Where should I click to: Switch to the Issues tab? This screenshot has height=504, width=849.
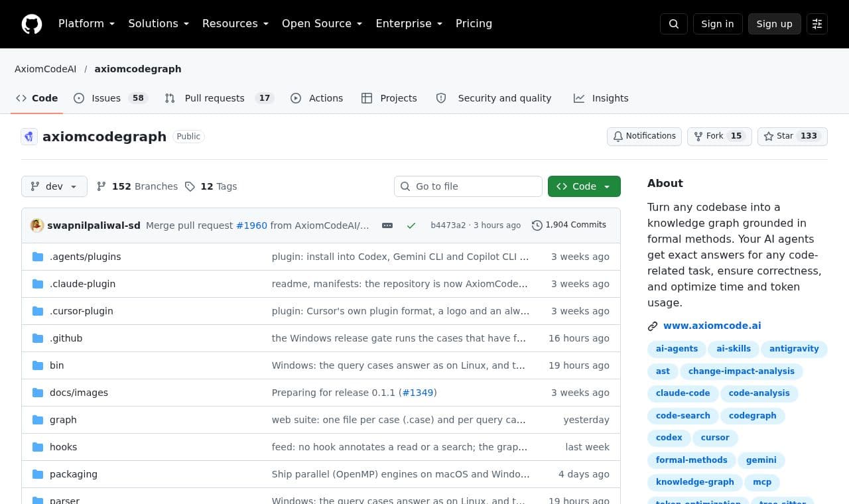(110, 98)
